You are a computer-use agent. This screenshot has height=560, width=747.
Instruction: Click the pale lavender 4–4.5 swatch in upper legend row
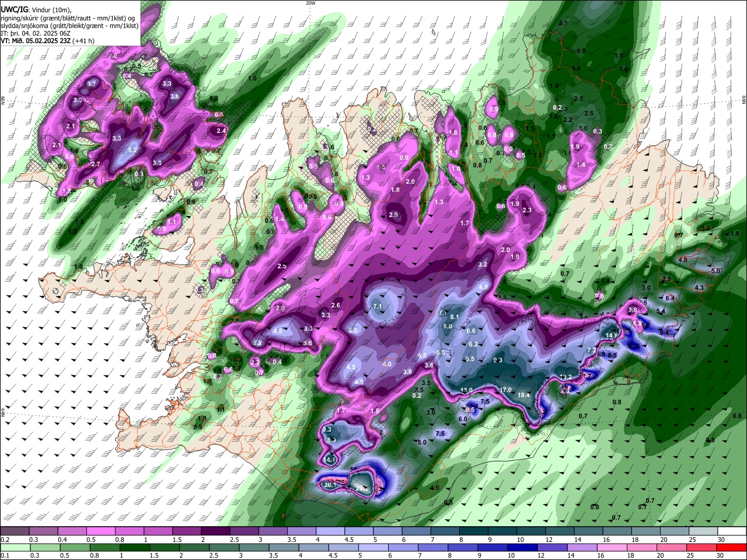coord(330,531)
